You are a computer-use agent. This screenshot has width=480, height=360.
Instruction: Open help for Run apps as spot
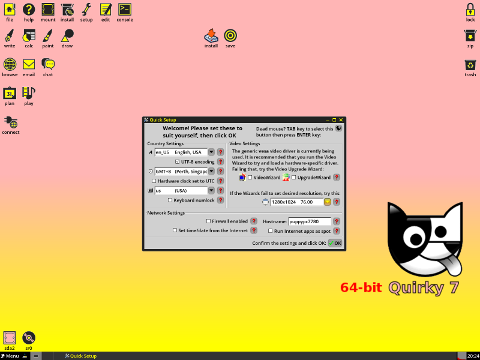[337, 231]
